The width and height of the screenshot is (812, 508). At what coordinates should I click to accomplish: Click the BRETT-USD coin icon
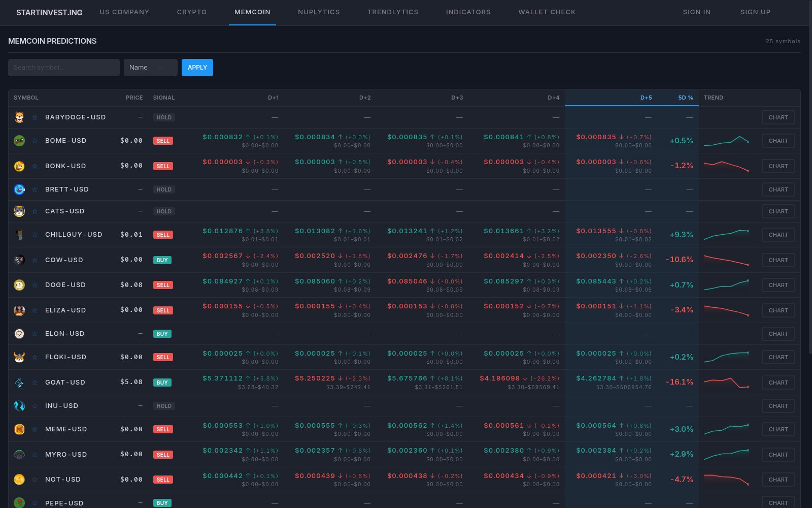click(19, 189)
